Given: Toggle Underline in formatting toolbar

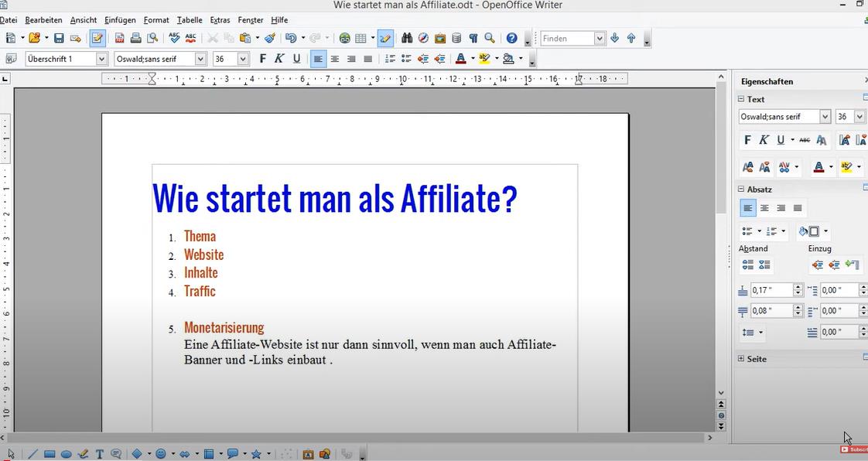Looking at the screenshot, I should point(297,59).
